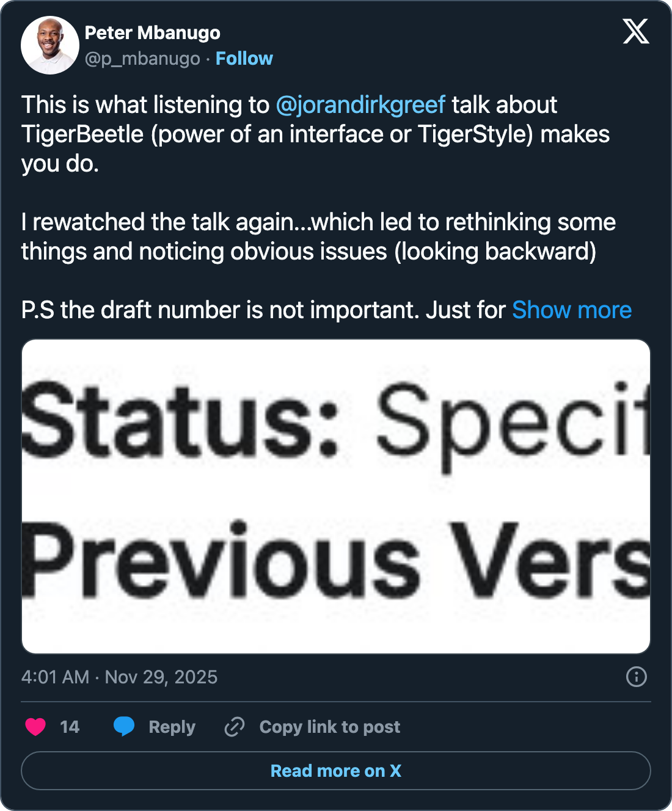Open Peter Mbanugo's profile picture
The image size is (672, 811).
[50, 45]
